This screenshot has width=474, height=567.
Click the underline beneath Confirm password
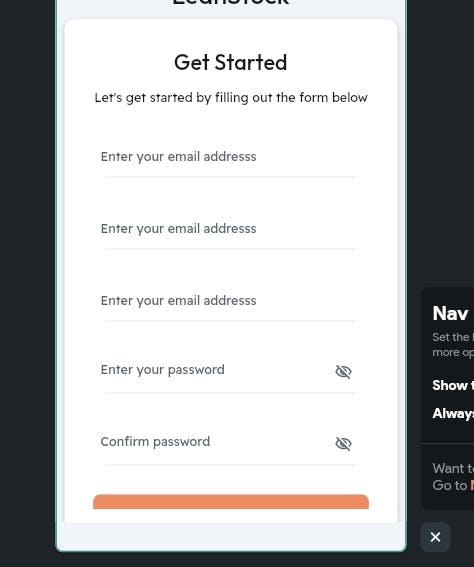pyautogui.click(x=230, y=465)
